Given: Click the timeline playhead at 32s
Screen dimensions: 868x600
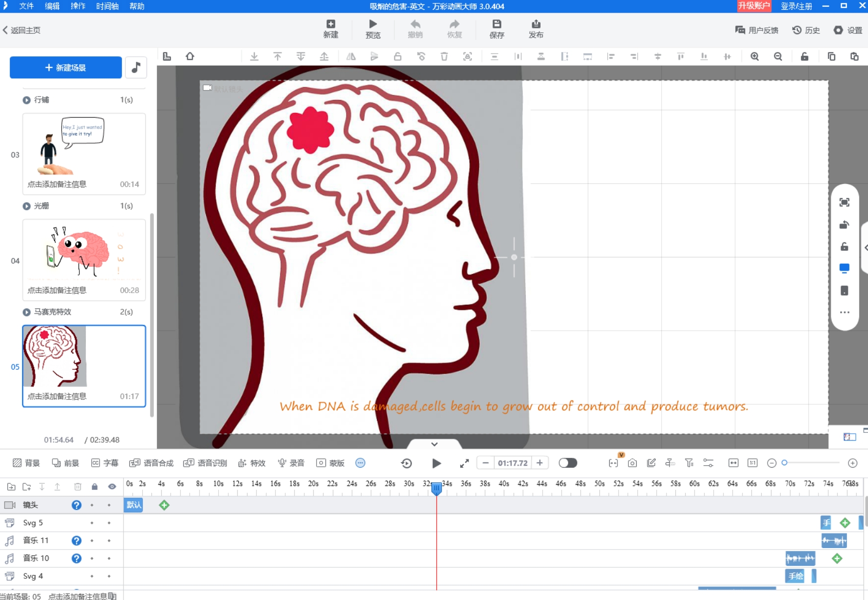Looking at the screenshot, I should 436,488.
